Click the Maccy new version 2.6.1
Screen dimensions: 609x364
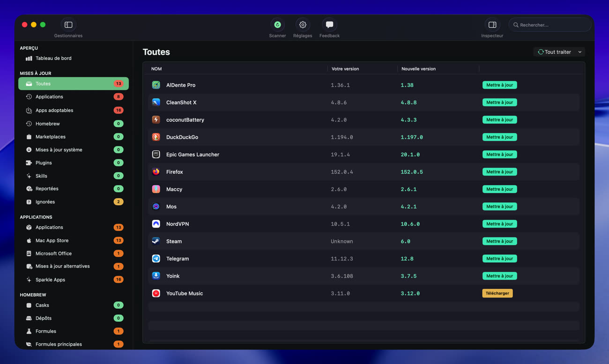[x=408, y=189]
